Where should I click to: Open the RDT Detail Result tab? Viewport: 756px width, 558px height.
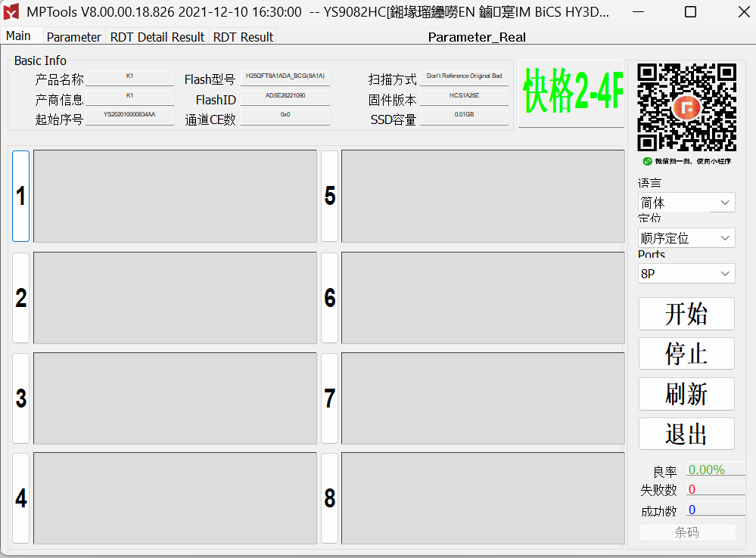(157, 36)
